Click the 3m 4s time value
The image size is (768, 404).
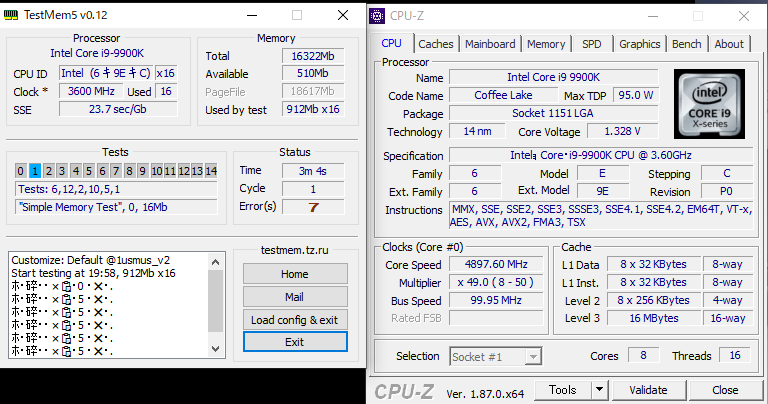point(313,171)
